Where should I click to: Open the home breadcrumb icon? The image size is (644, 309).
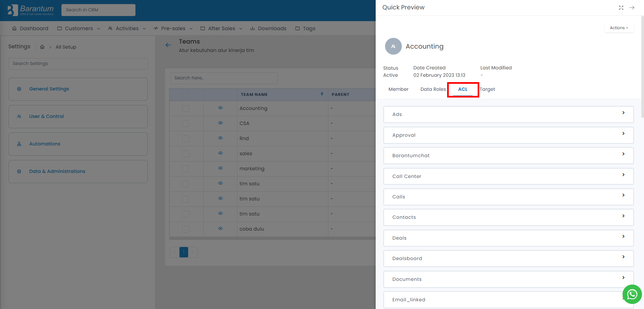click(x=42, y=47)
